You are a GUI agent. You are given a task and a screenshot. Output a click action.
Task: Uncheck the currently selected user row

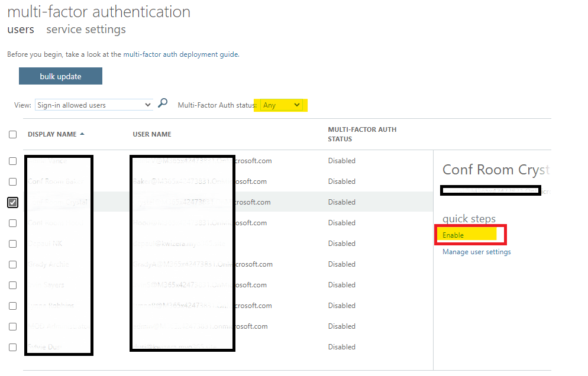(x=12, y=202)
